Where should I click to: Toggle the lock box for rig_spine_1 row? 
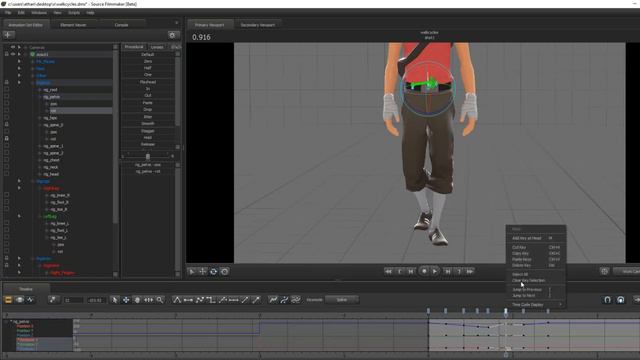7,146
